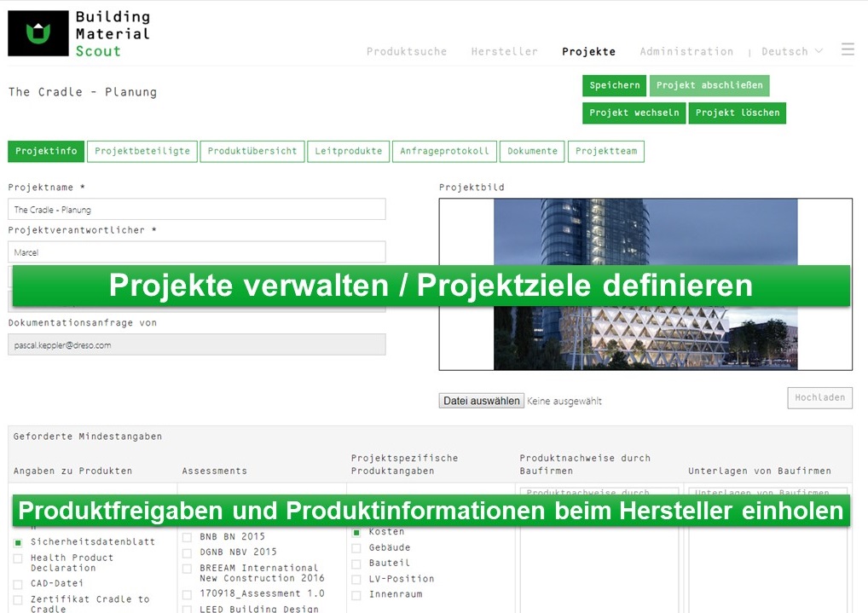Go to Produktsuche in navigation

[407, 51]
